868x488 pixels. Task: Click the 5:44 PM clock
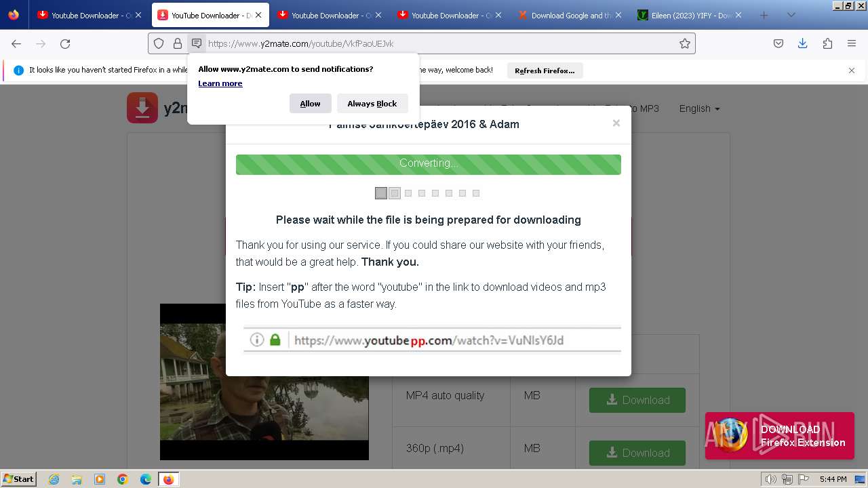(833, 479)
